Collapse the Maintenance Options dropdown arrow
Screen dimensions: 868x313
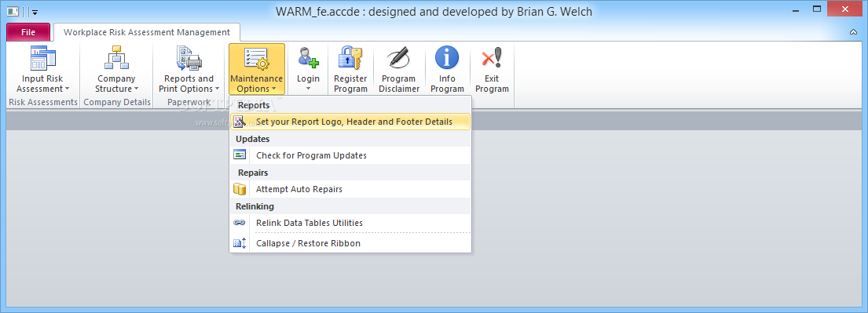(x=274, y=89)
